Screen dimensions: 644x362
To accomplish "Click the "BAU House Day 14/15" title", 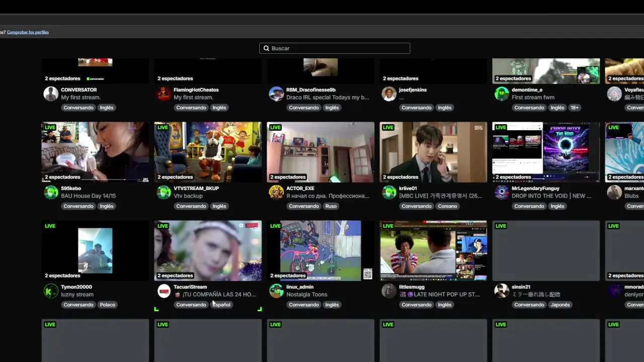I will pyautogui.click(x=88, y=196).
